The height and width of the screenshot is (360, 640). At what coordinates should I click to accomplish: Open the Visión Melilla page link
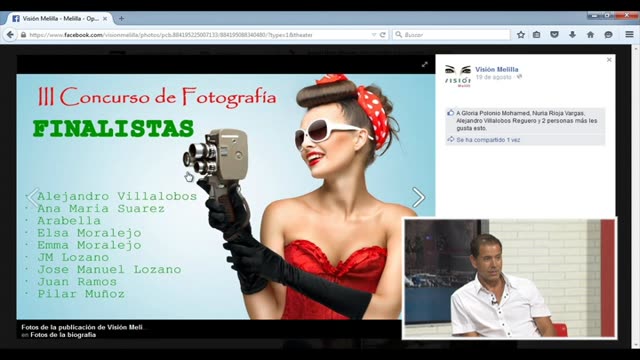point(496,69)
